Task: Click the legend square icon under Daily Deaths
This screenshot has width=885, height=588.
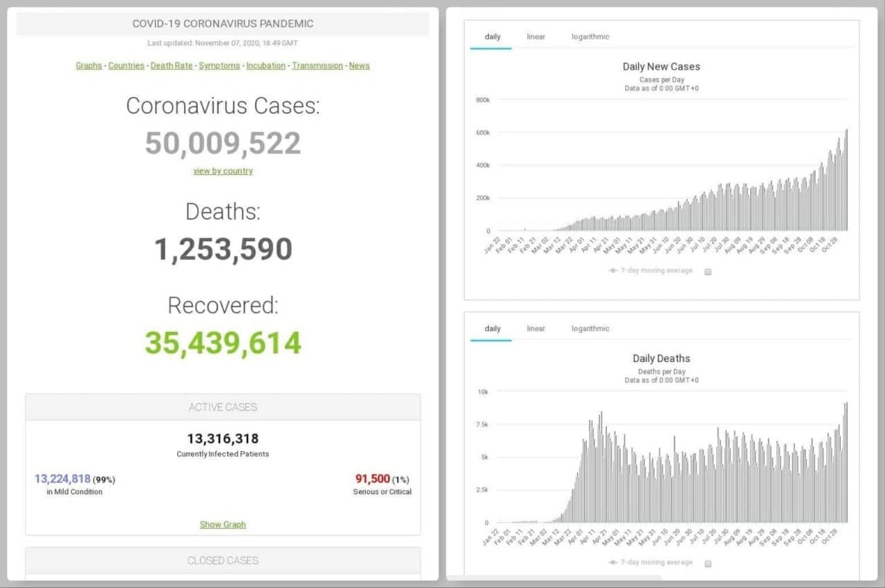Action: point(707,563)
